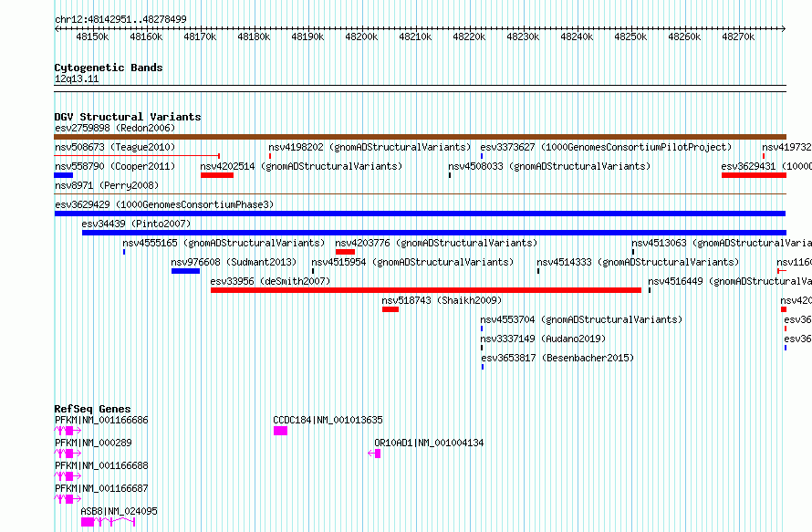This screenshot has height=532, width=812.
Task: Open the nsv4203776 gnomAD variant label
Action: click(x=436, y=243)
